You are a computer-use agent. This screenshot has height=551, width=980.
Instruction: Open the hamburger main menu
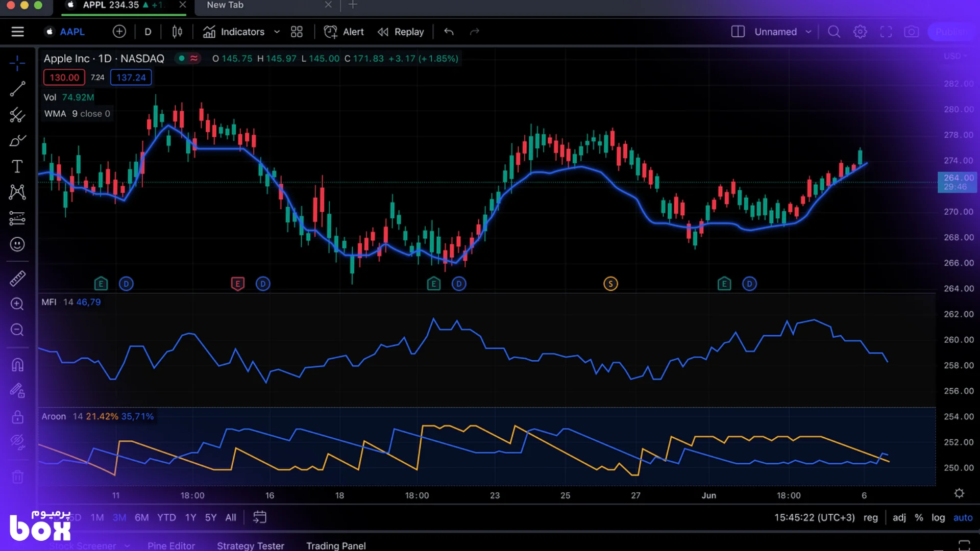(18, 32)
